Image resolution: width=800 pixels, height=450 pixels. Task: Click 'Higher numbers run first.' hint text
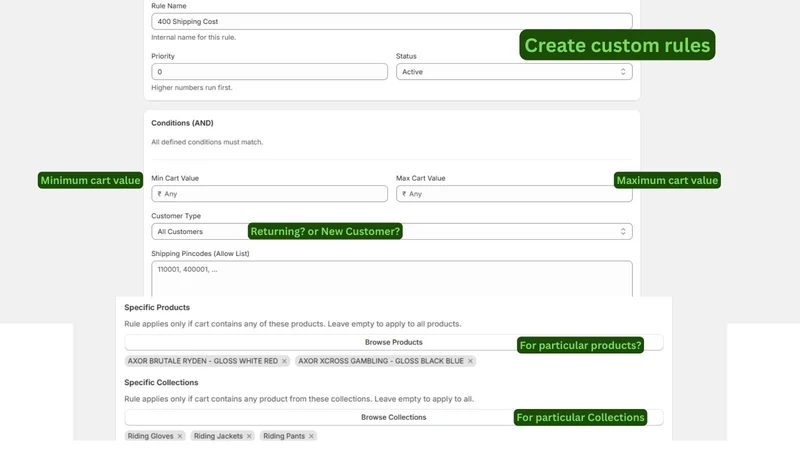(x=192, y=88)
